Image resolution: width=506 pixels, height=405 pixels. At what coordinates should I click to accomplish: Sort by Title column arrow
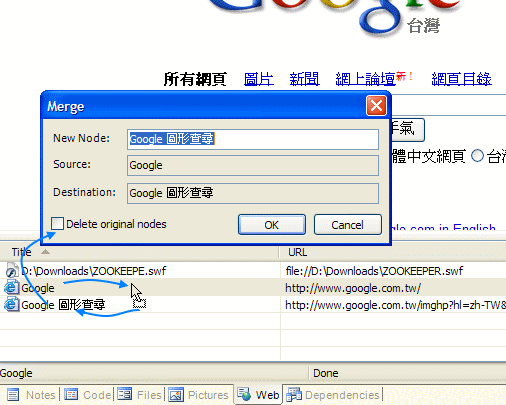[45, 252]
